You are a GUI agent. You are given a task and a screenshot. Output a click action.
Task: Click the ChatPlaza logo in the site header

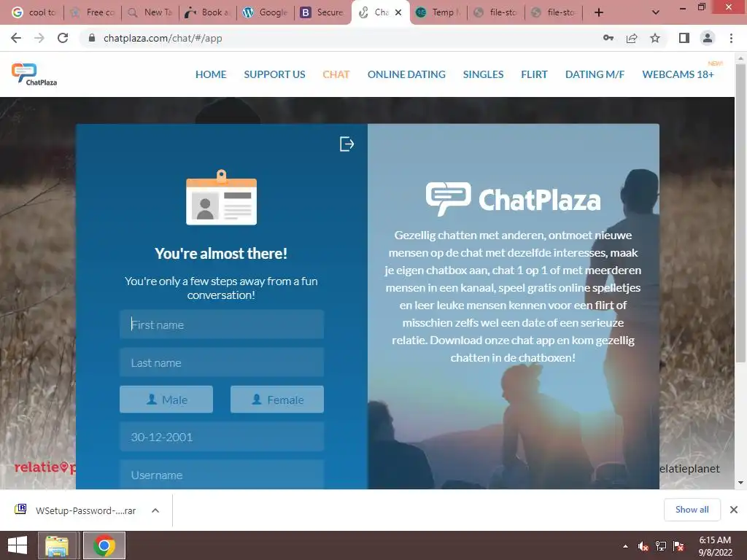coord(34,75)
